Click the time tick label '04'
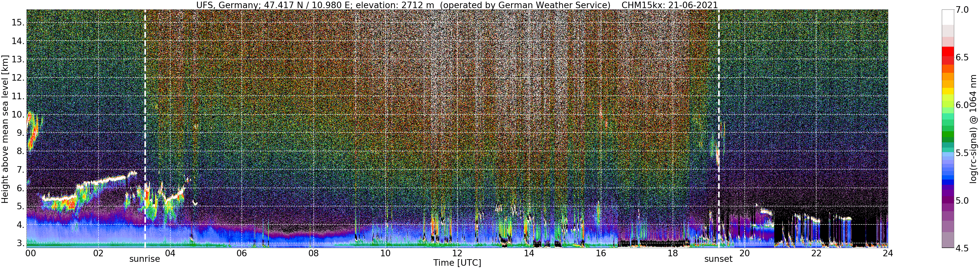 coord(170,253)
